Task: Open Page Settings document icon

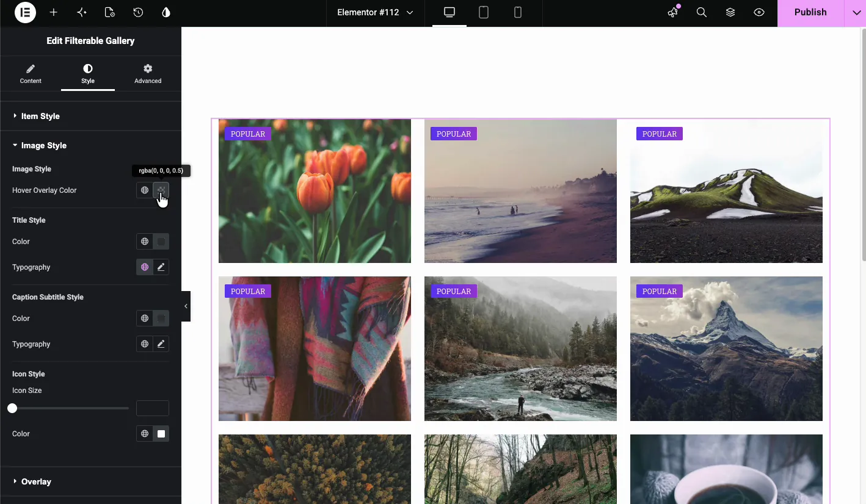Action: point(110,12)
